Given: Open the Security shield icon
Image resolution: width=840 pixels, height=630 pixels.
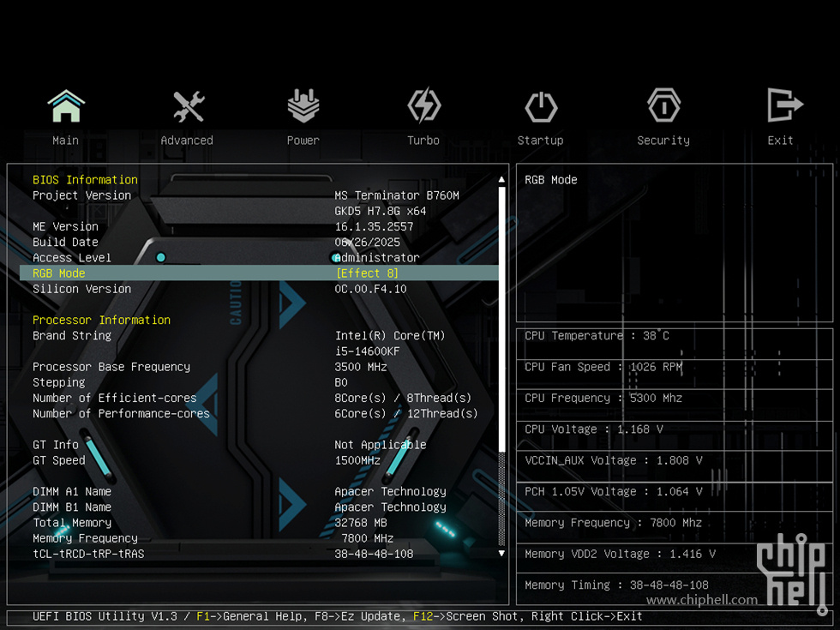Looking at the screenshot, I should [x=663, y=105].
